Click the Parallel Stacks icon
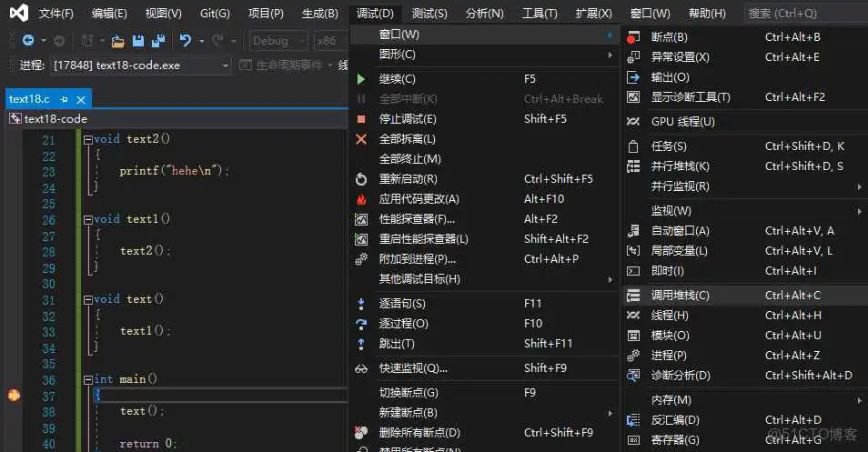Screen dimensions: 868x452 pyautogui.click(x=632, y=166)
